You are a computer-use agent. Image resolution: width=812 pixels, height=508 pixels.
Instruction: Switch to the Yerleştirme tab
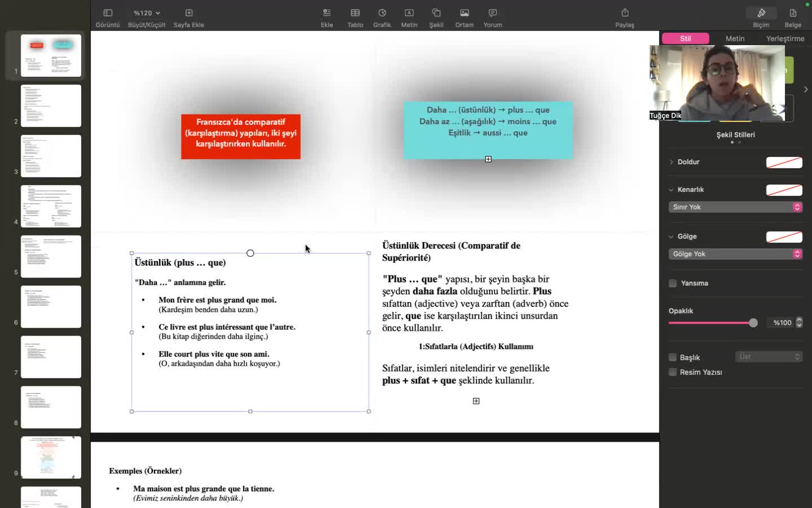[785, 38]
